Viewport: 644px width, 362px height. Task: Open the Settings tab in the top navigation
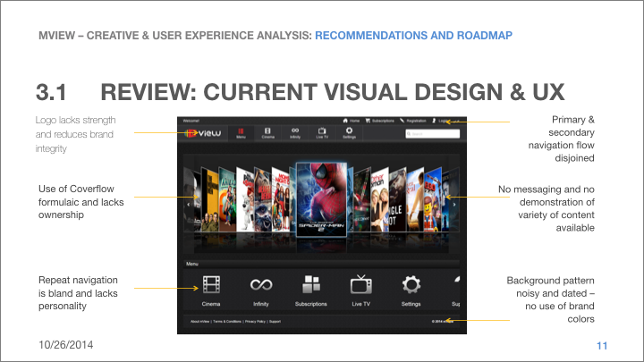click(x=349, y=133)
